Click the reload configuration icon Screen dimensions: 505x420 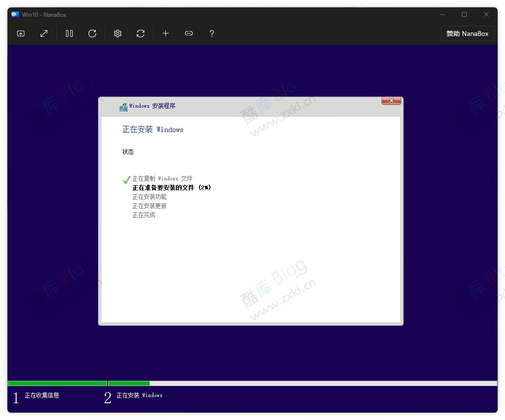click(141, 33)
